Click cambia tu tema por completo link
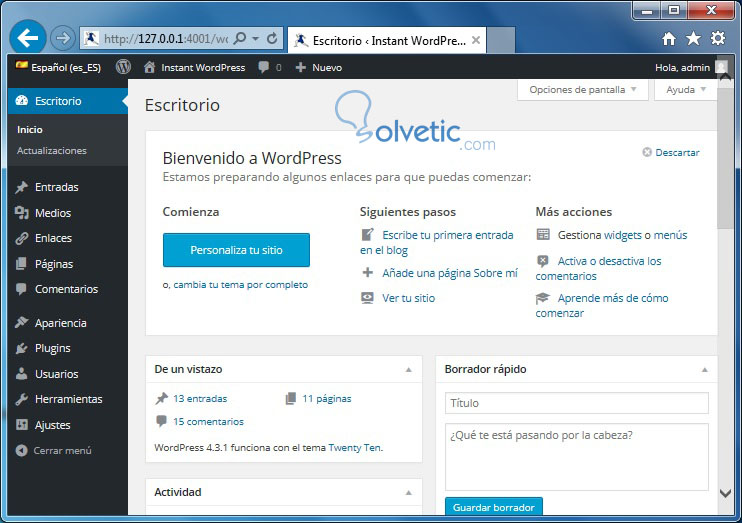This screenshot has width=742, height=523. tap(240, 285)
